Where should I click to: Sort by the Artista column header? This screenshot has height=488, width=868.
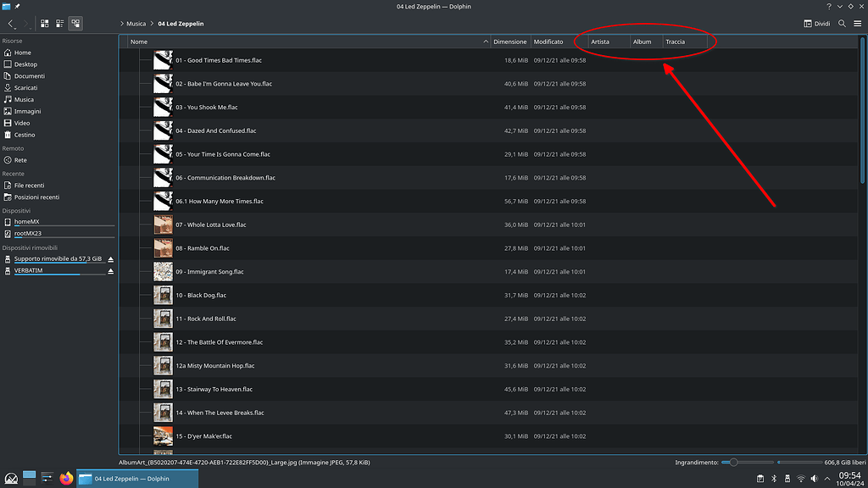click(602, 41)
